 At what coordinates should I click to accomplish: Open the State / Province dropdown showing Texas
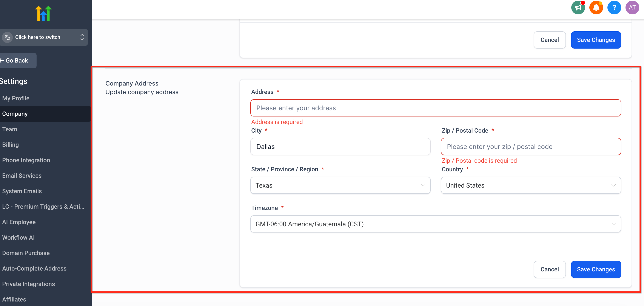pyautogui.click(x=340, y=185)
